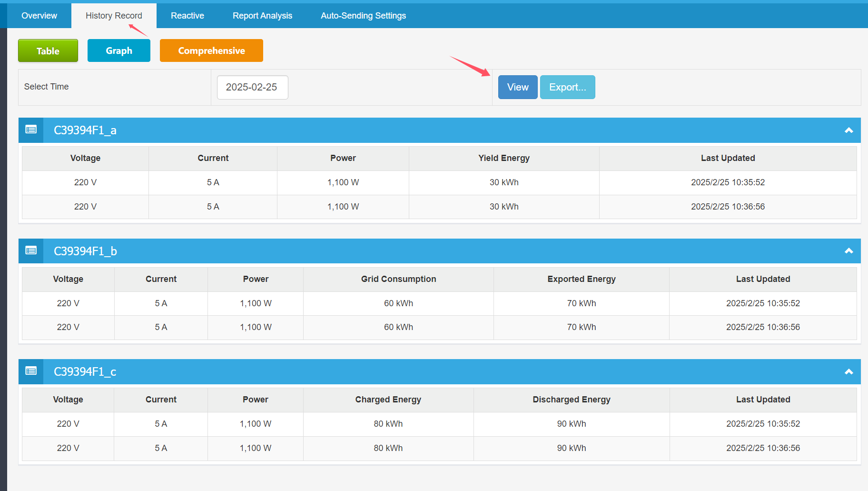This screenshot has width=868, height=491.
Task: Switch to the Reactive tab
Action: 187,16
